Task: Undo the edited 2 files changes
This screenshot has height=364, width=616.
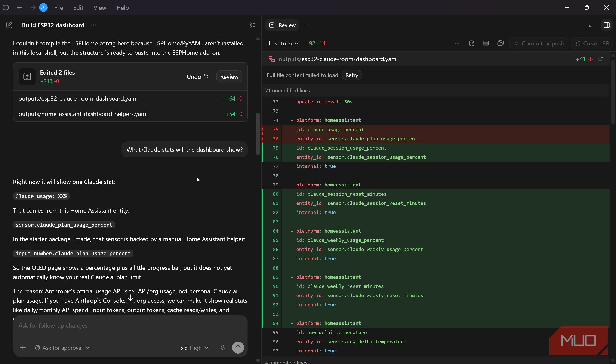Action: click(198, 76)
